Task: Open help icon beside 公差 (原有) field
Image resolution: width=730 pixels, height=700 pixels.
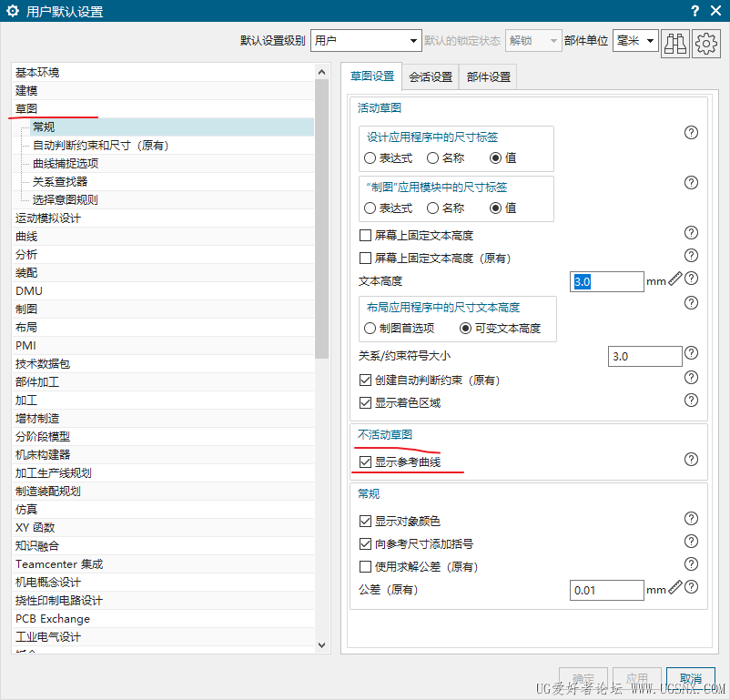Action: point(692,587)
